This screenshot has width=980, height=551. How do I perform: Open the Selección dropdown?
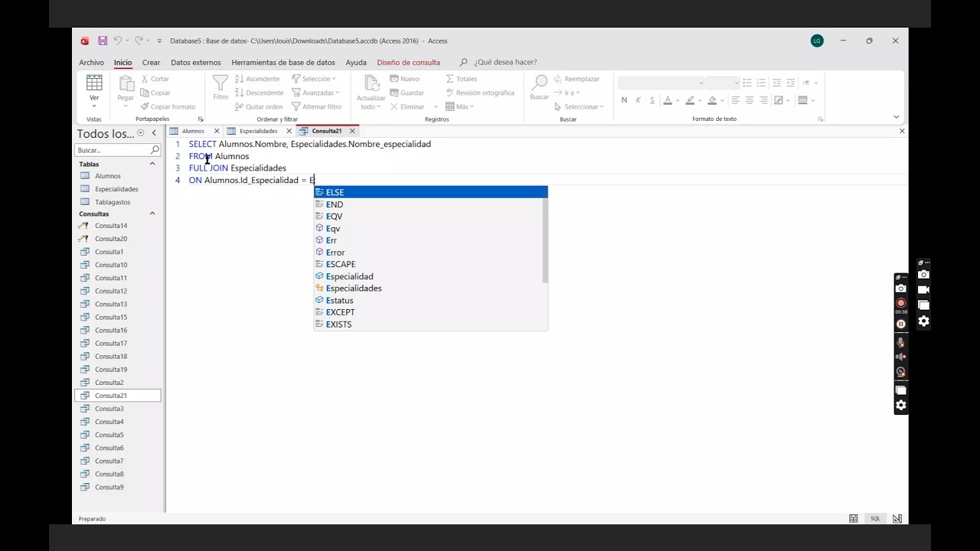click(314, 79)
